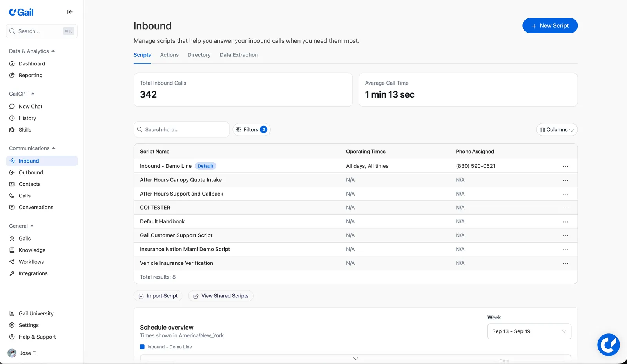Go to Outbound communications
This screenshot has height=364, width=627.
click(x=31, y=173)
